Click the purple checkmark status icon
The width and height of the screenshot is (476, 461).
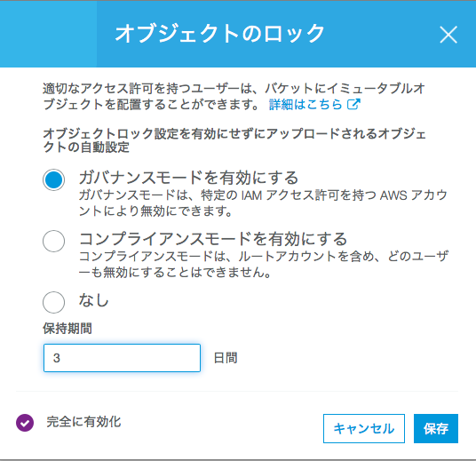point(25,423)
